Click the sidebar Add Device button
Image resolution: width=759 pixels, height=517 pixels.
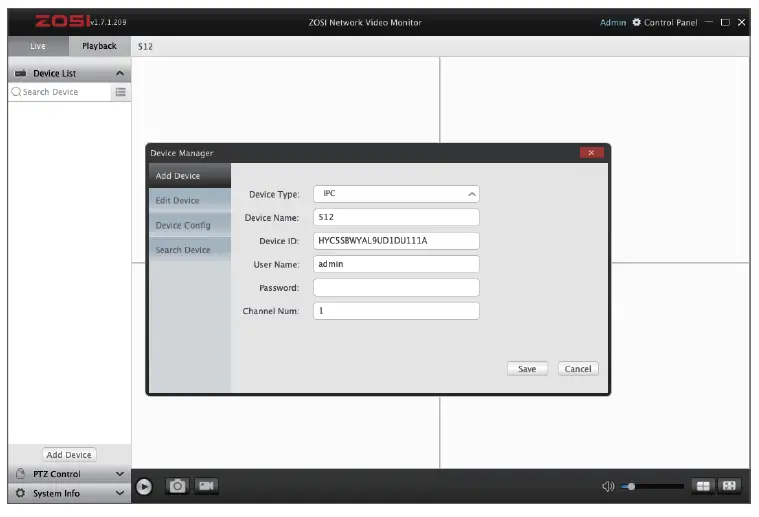(x=69, y=455)
